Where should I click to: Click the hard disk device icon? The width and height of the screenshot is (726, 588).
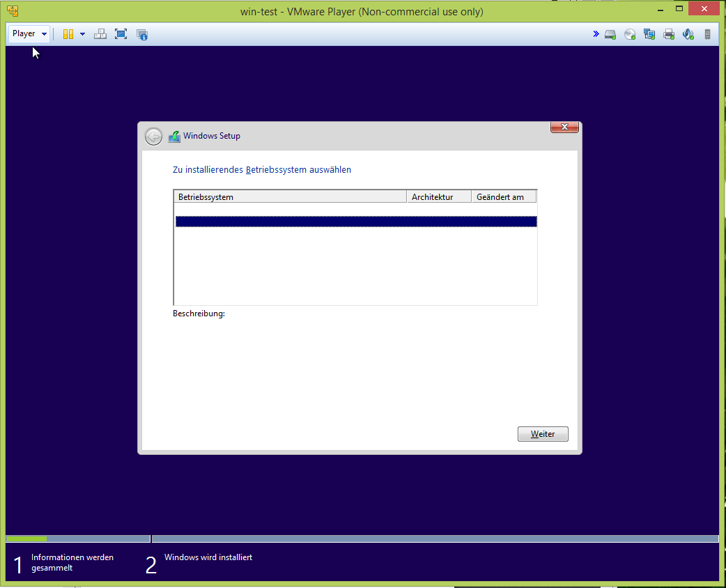[x=611, y=34]
